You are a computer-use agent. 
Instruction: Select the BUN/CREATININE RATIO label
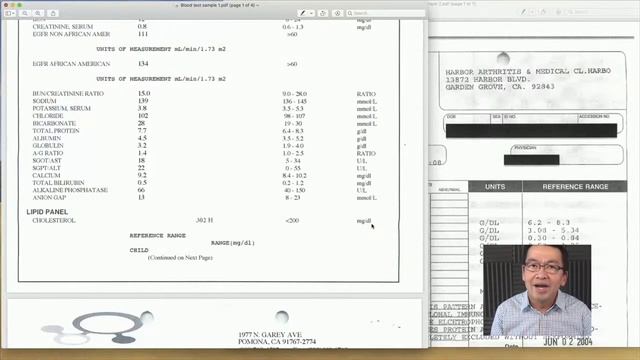pyautogui.click(x=68, y=93)
